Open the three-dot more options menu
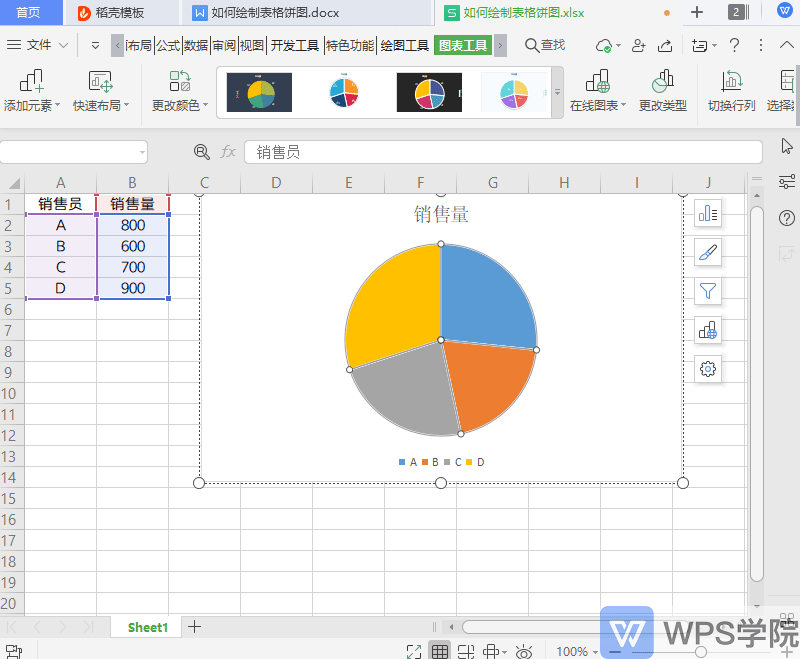The image size is (800, 659). (761, 45)
